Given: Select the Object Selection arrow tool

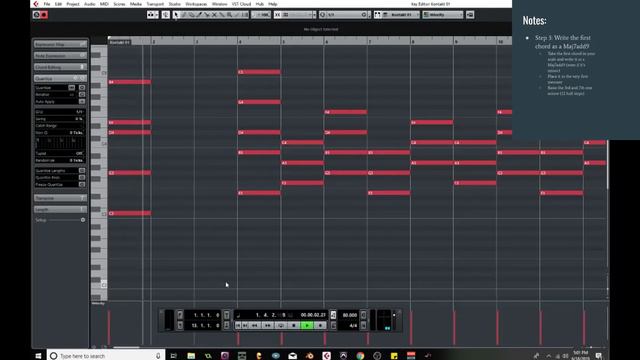Looking at the screenshot, I should (x=176, y=15).
